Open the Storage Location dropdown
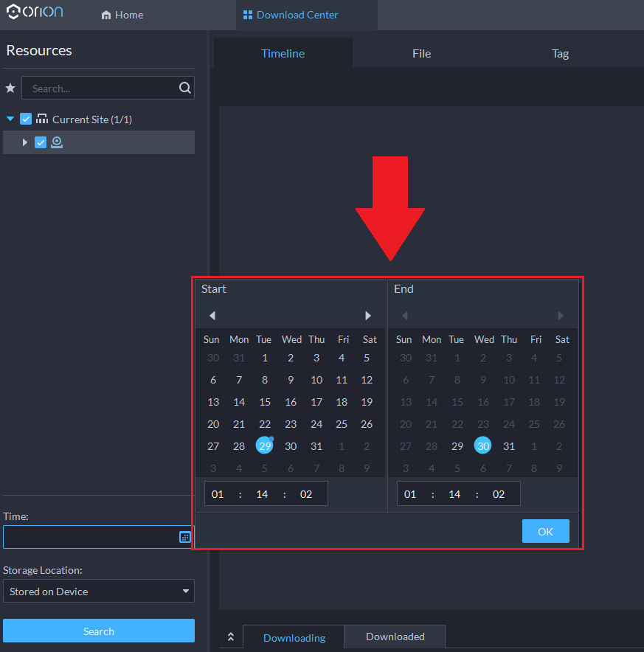The image size is (644, 652). click(x=99, y=592)
